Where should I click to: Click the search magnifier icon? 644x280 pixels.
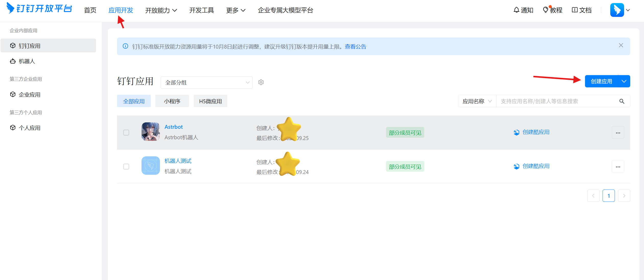click(x=622, y=101)
